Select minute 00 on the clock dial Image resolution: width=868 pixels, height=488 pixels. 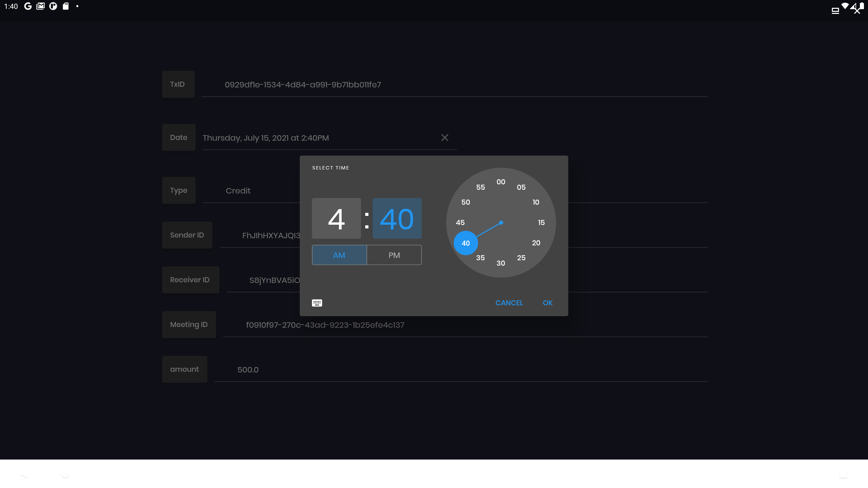click(501, 181)
